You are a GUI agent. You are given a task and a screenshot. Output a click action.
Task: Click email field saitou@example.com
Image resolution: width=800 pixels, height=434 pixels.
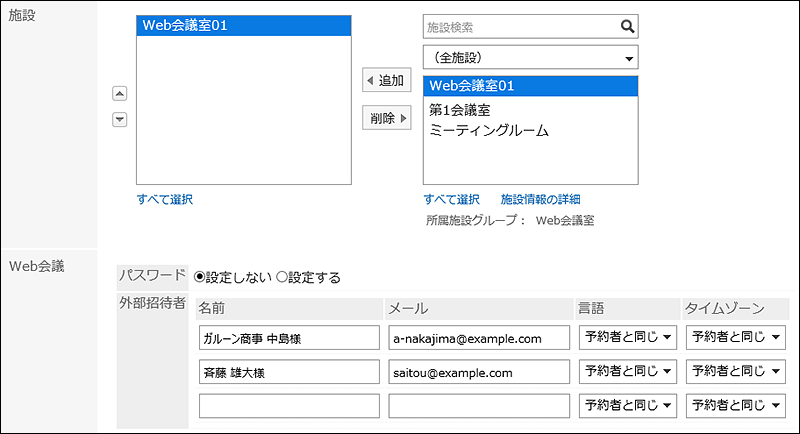pos(479,372)
